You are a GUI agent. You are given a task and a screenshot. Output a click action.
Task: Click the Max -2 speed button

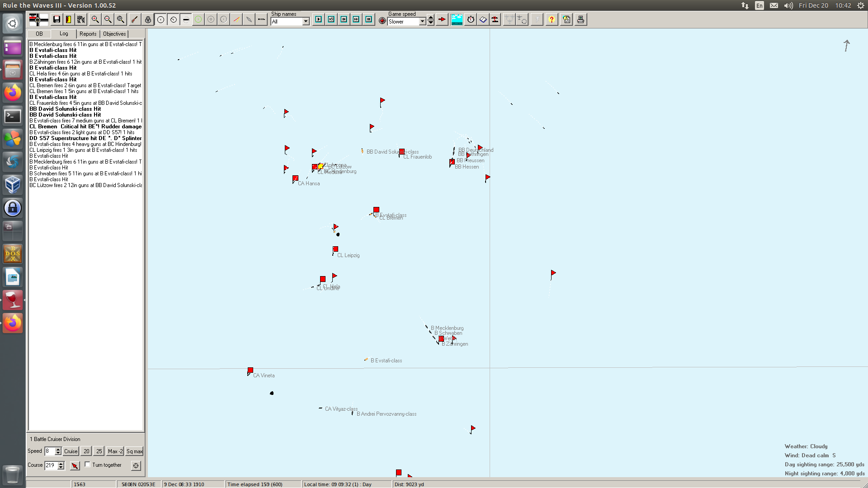(x=115, y=451)
